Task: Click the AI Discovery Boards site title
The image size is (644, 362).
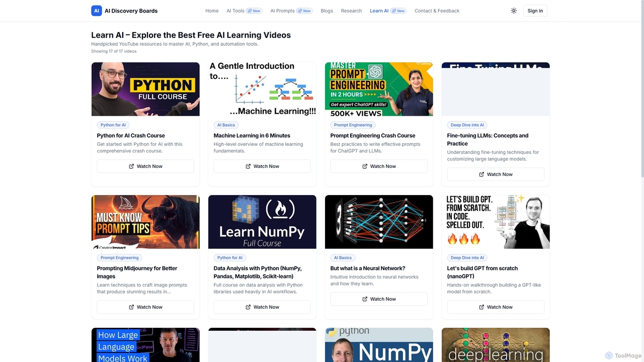Action: click(x=131, y=11)
